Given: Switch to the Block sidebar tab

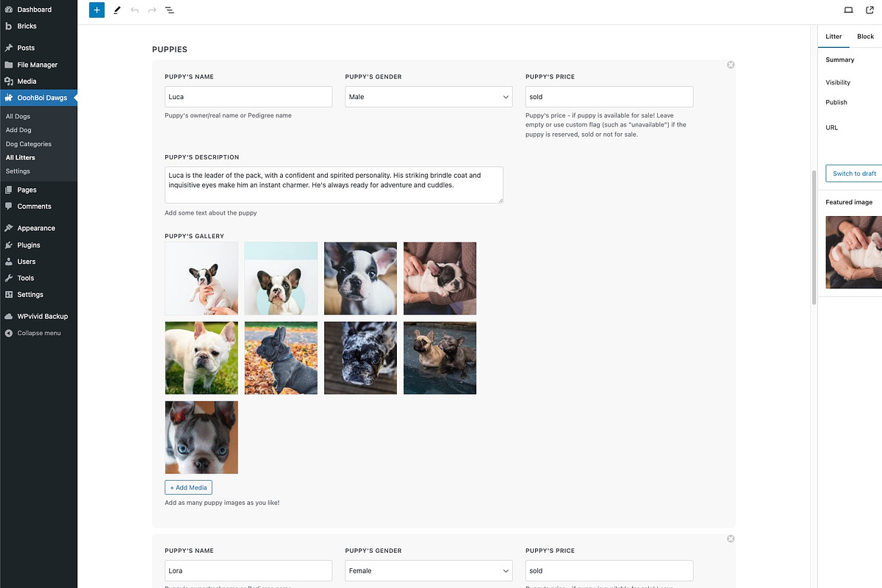Looking at the screenshot, I should click(x=866, y=37).
